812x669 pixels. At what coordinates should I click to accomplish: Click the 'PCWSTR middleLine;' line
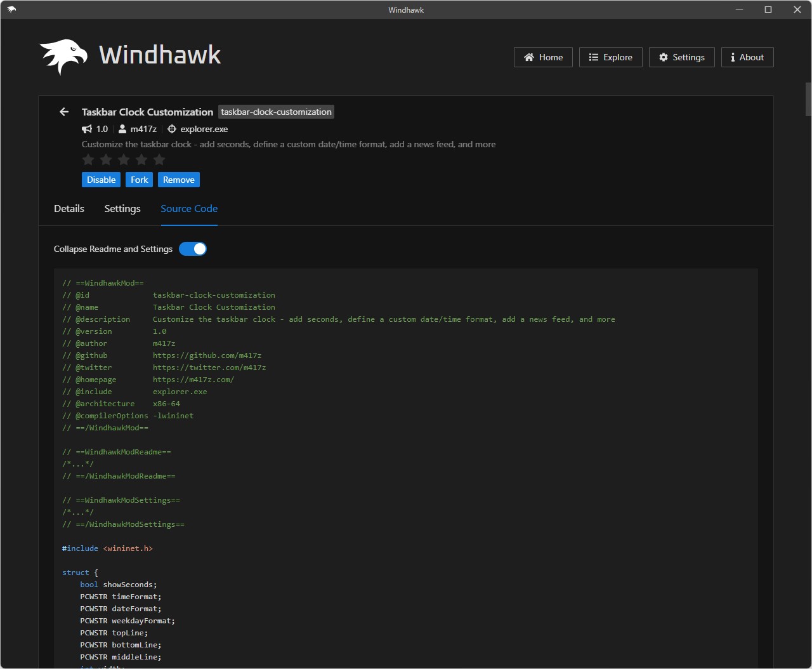tap(121, 657)
